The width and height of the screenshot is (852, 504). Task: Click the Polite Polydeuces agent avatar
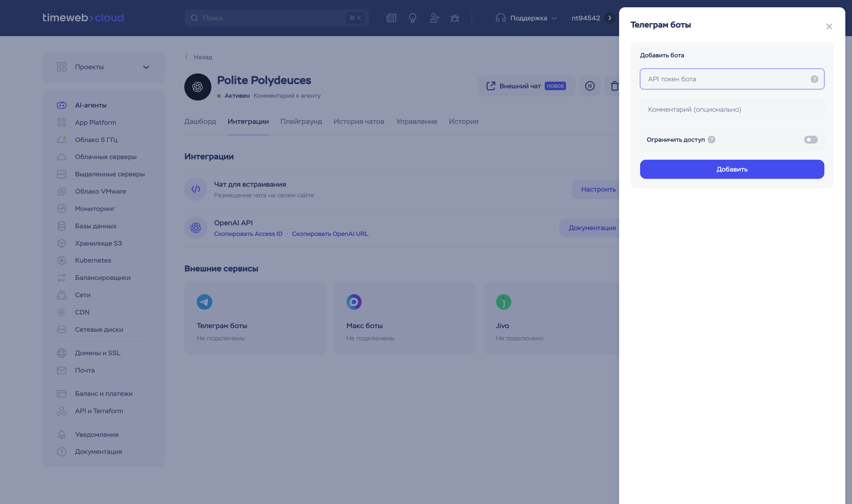click(198, 87)
